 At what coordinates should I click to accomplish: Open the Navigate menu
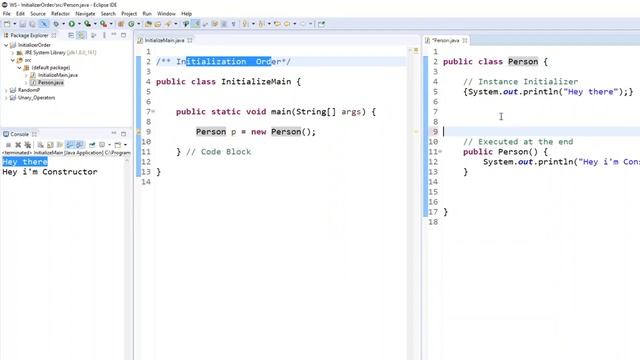click(x=85, y=13)
